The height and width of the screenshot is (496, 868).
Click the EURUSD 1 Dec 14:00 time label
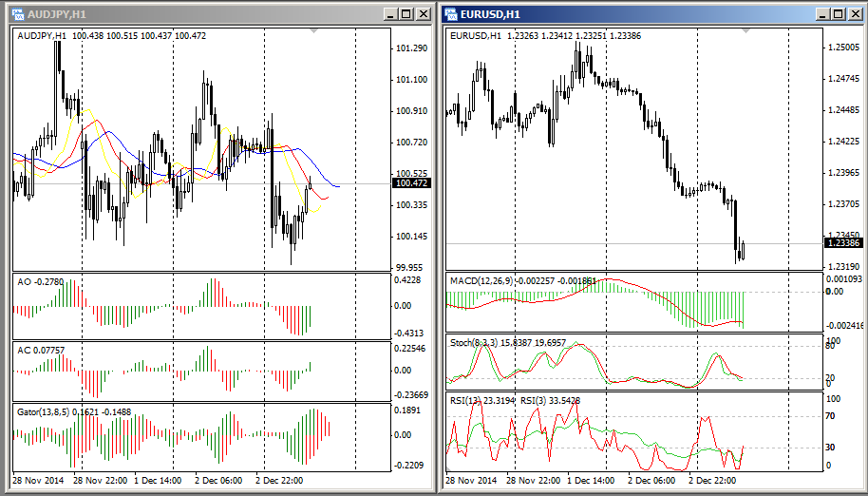(591, 480)
